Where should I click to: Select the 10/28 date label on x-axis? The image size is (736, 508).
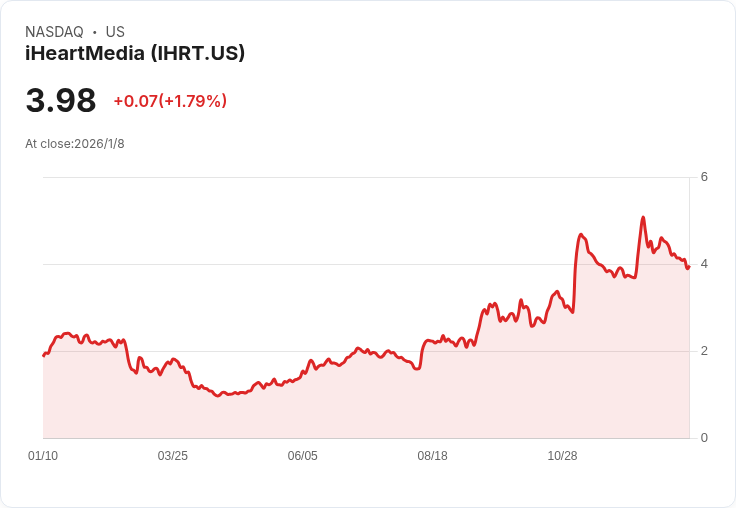[562, 456]
